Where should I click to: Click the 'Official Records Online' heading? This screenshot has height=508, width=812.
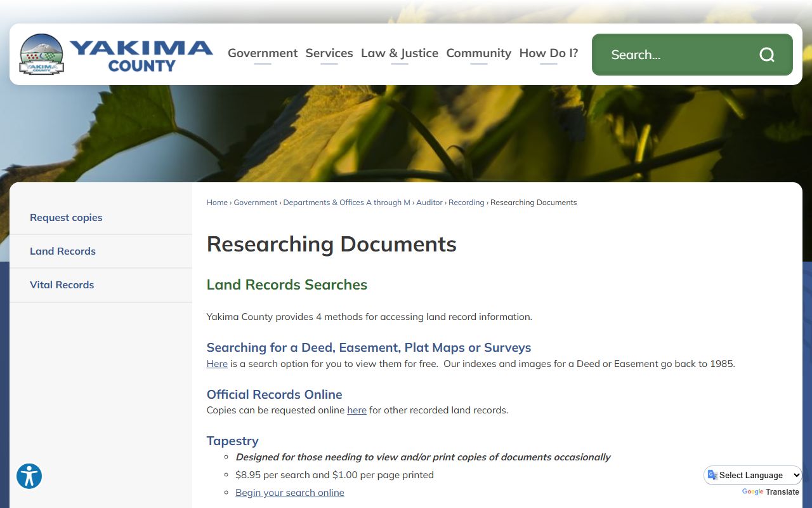tap(275, 394)
